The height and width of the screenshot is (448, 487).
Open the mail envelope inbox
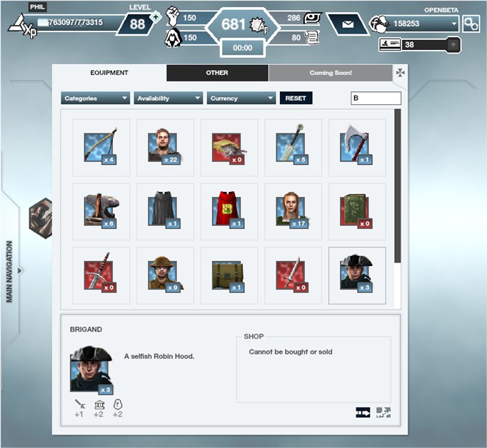point(348,24)
